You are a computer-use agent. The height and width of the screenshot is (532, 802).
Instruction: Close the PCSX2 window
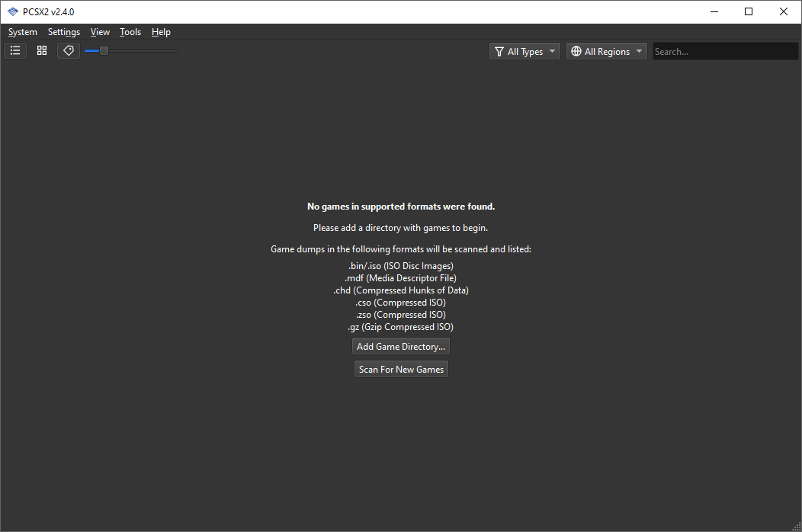784,11
